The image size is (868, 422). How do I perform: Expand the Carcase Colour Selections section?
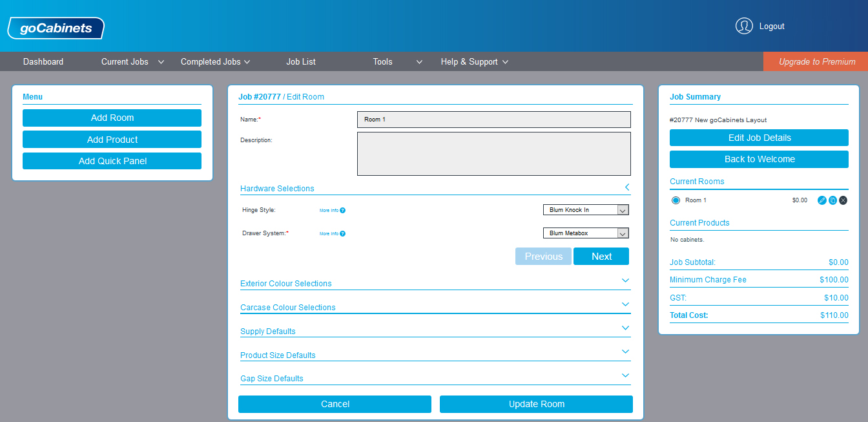pos(625,304)
